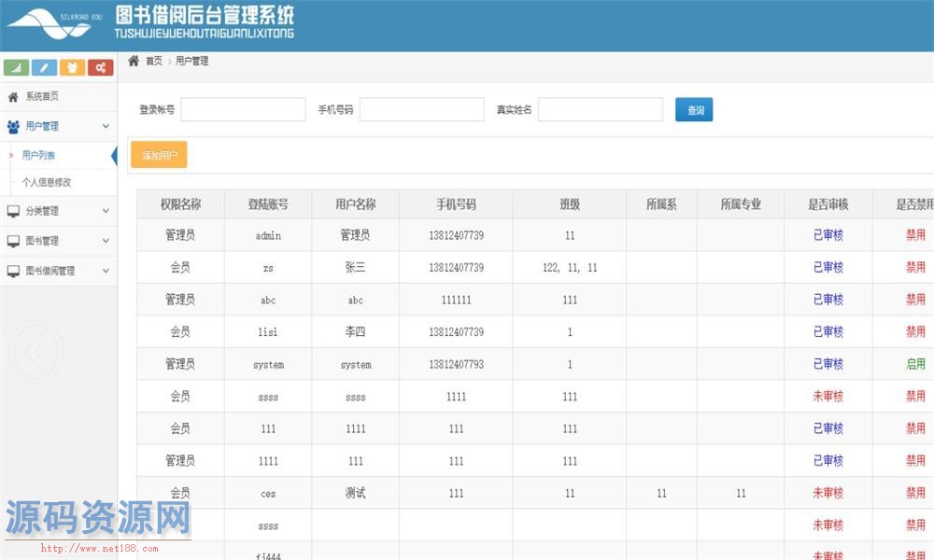Click the orange users shortcut icon
934x560 pixels.
point(72,67)
